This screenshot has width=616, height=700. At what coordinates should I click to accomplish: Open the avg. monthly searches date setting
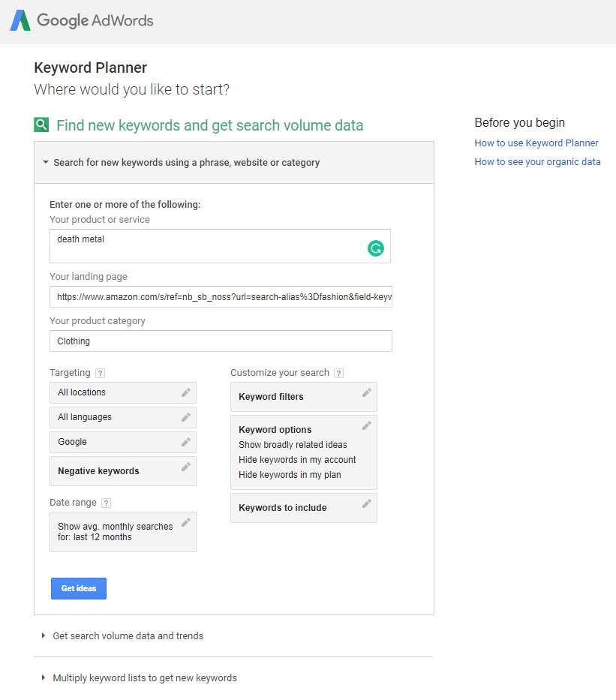[123, 532]
